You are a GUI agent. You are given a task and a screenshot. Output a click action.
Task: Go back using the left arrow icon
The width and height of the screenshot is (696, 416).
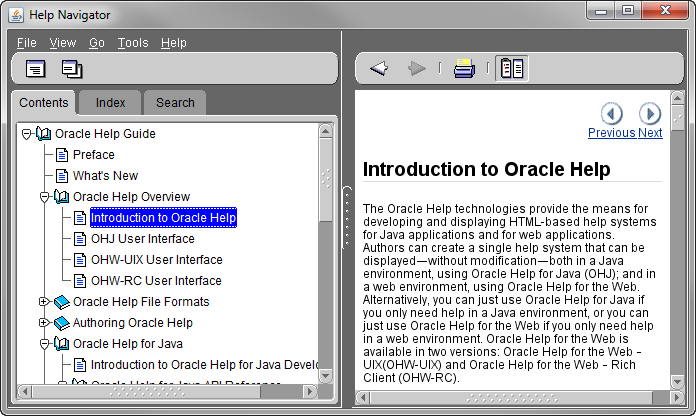pyautogui.click(x=379, y=68)
